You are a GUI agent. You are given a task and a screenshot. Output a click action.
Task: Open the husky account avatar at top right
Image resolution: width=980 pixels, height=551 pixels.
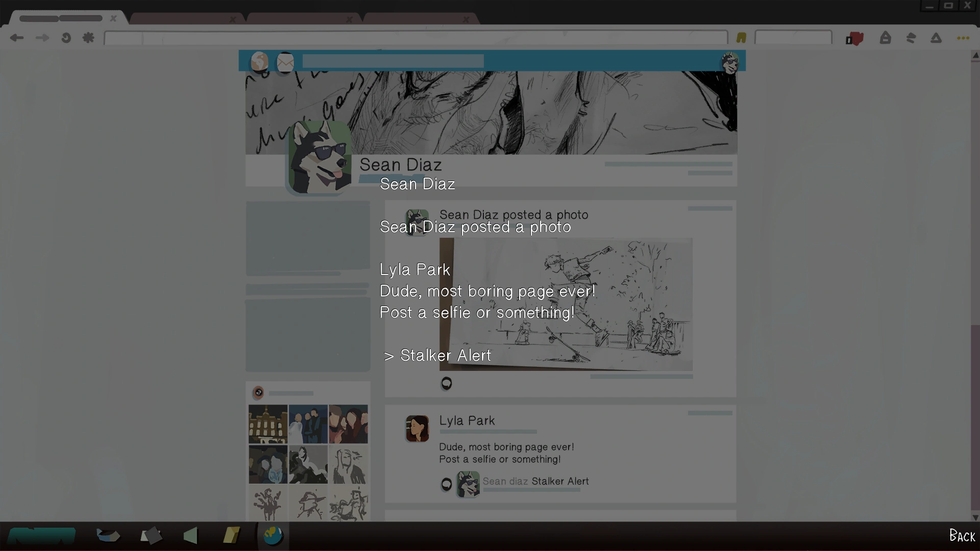[x=730, y=62]
